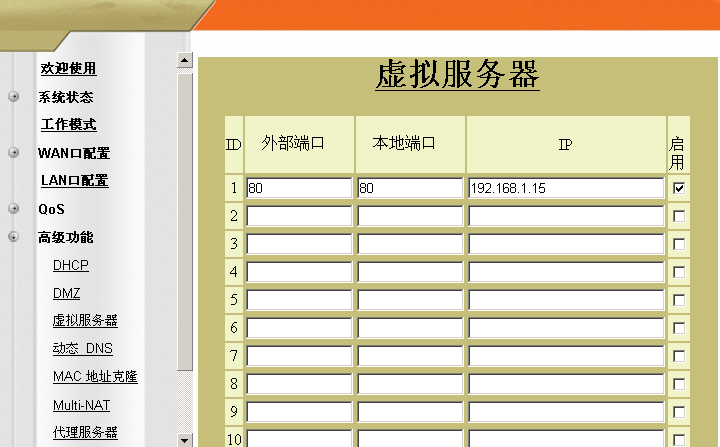Open the DMZ configuration link
This screenshot has height=447, width=720.
(66, 293)
